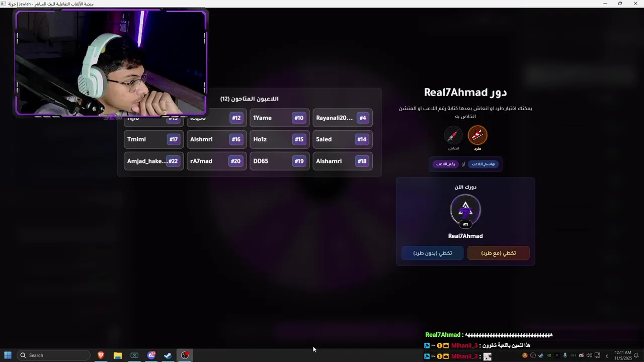The width and height of the screenshot is (644, 362).
Task: Open the NVIDIA tray icon
Action: click(x=549, y=355)
